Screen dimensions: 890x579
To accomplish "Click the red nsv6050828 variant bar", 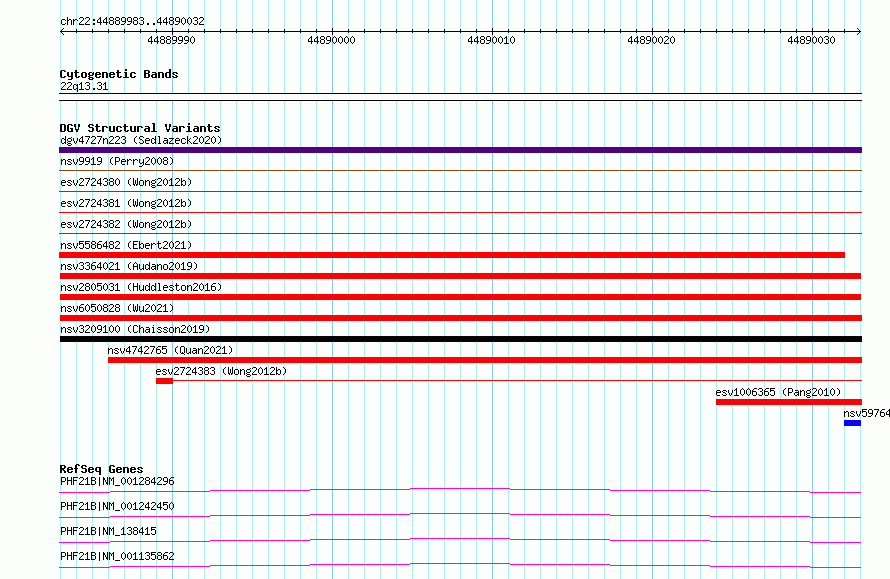I will tap(460, 318).
